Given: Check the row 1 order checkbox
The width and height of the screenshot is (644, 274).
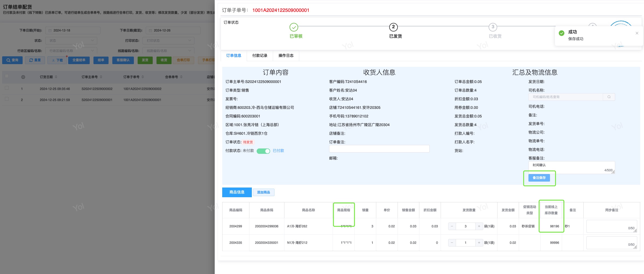Looking at the screenshot, I should point(7,88).
